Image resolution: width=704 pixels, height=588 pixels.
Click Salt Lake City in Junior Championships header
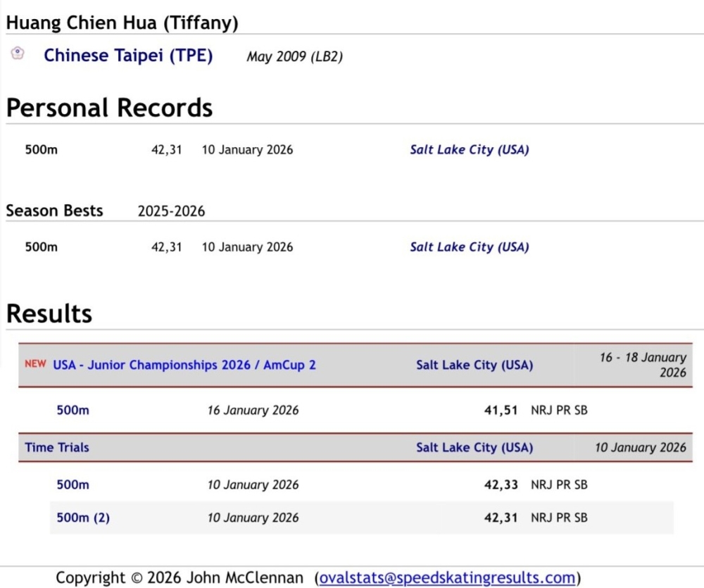click(474, 365)
